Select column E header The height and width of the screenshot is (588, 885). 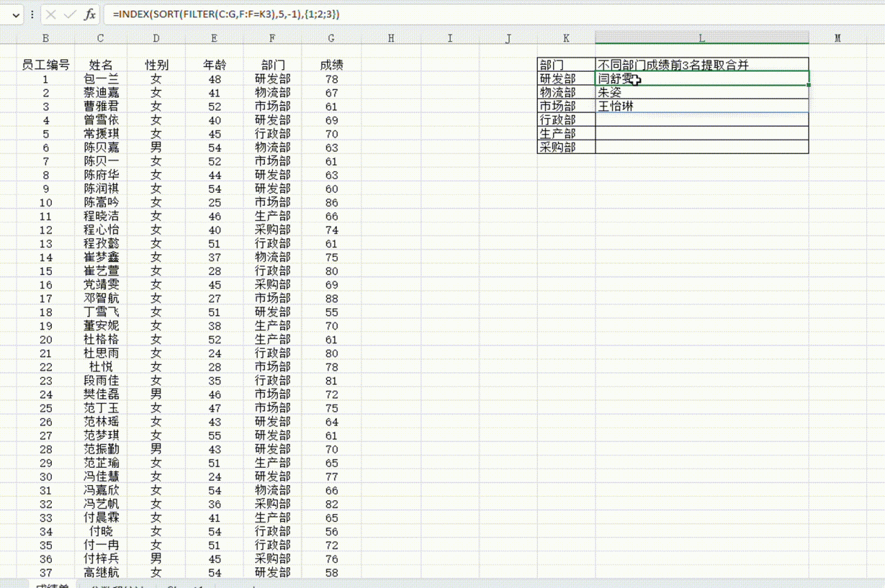coord(214,39)
